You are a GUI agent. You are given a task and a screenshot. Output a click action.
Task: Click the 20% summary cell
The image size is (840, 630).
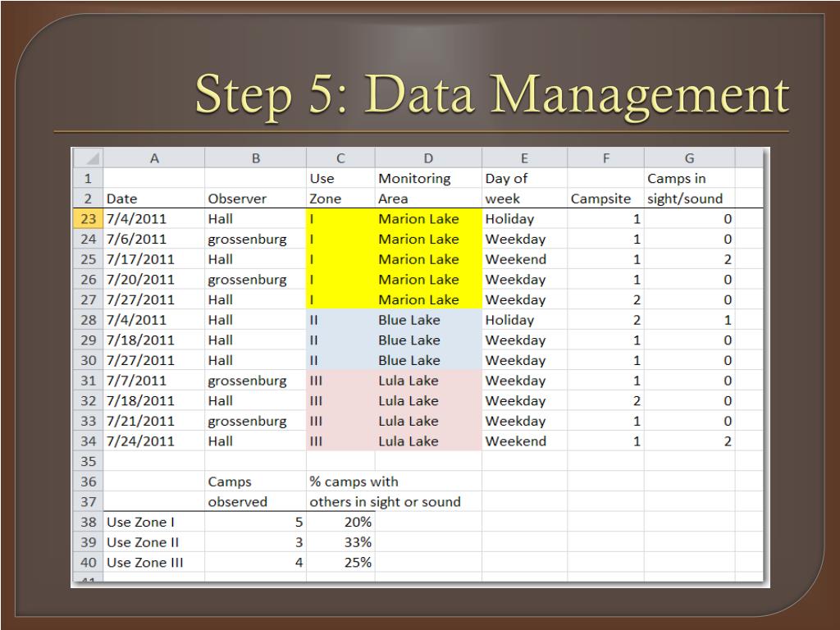point(340,522)
